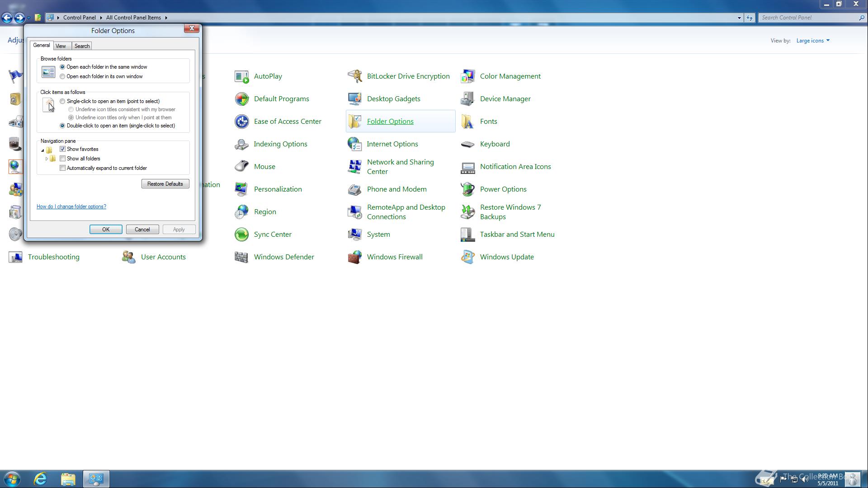Open the Region icon
This screenshot has width=868, height=488.
pos(241,212)
